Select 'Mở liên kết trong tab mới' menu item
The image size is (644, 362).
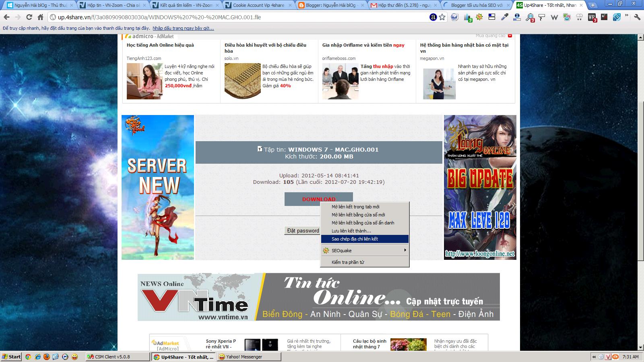tap(365, 207)
